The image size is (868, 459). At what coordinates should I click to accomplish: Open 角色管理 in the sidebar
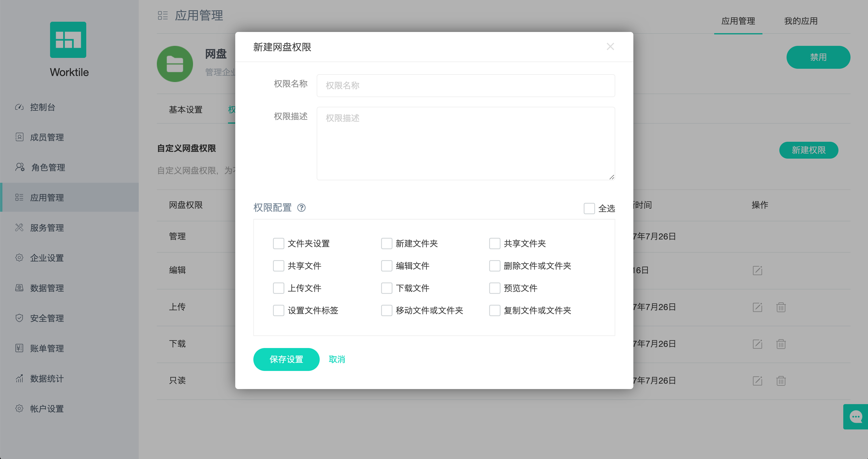(48, 167)
